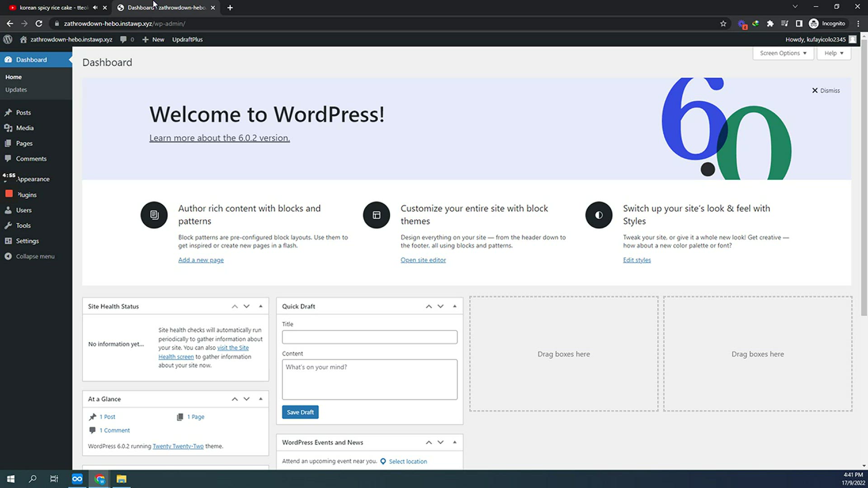Toggle WordPress Events and News panel
Viewport: 868px width, 488px height.
pos(455,442)
